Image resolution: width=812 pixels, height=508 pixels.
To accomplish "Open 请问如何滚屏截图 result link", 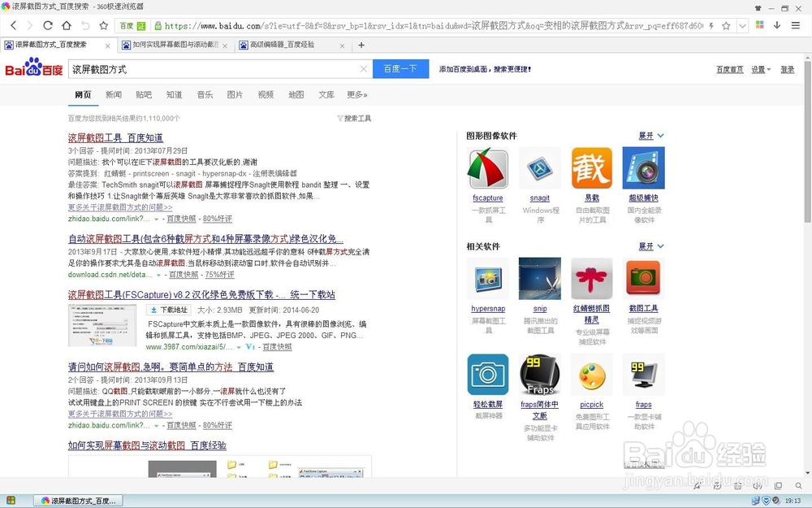I will pyautogui.click(x=171, y=367).
